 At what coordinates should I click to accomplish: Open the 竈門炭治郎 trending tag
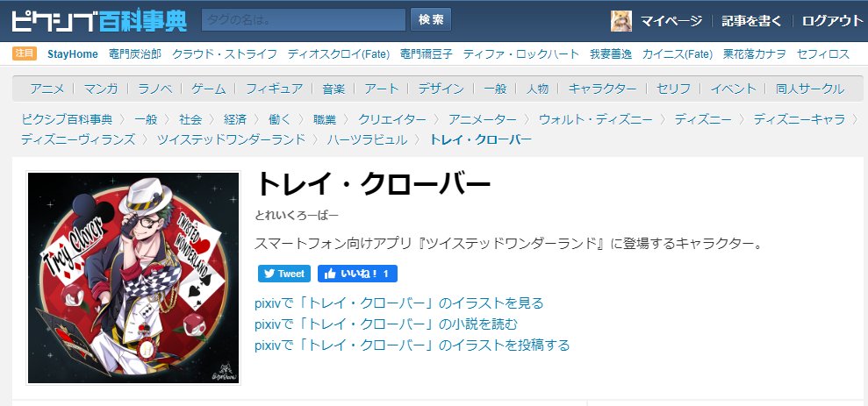135,54
